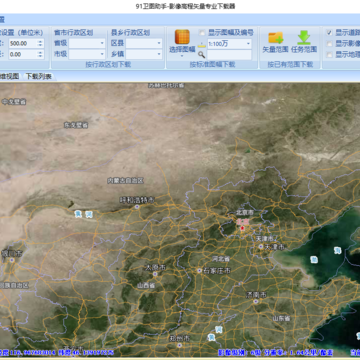Click the 省市行政区划 heading

click(x=73, y=33)
